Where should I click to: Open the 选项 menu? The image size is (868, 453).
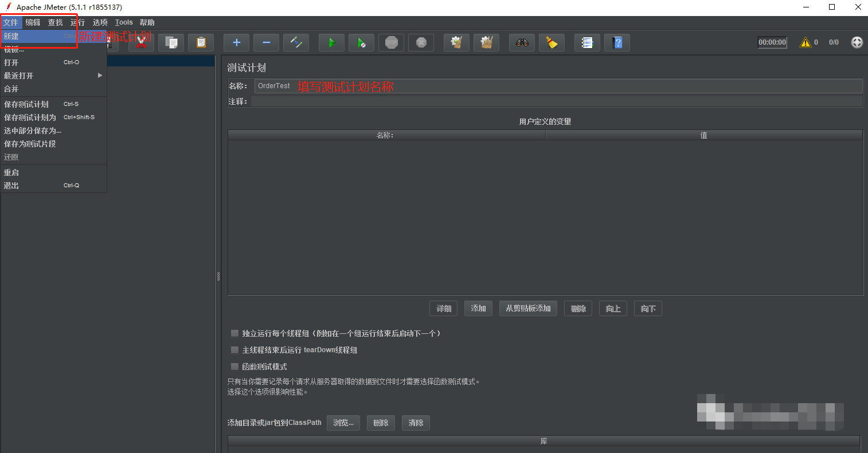pos(100,22)
